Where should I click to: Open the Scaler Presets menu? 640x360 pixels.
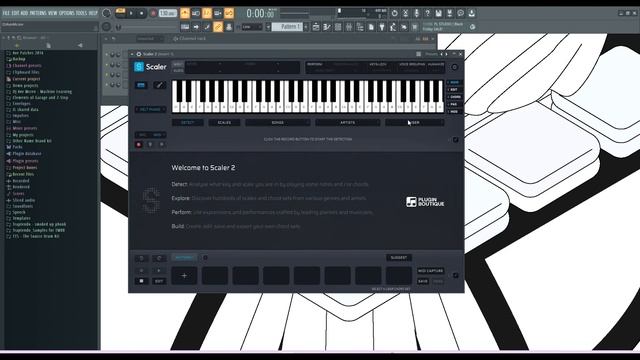[431, 54]
